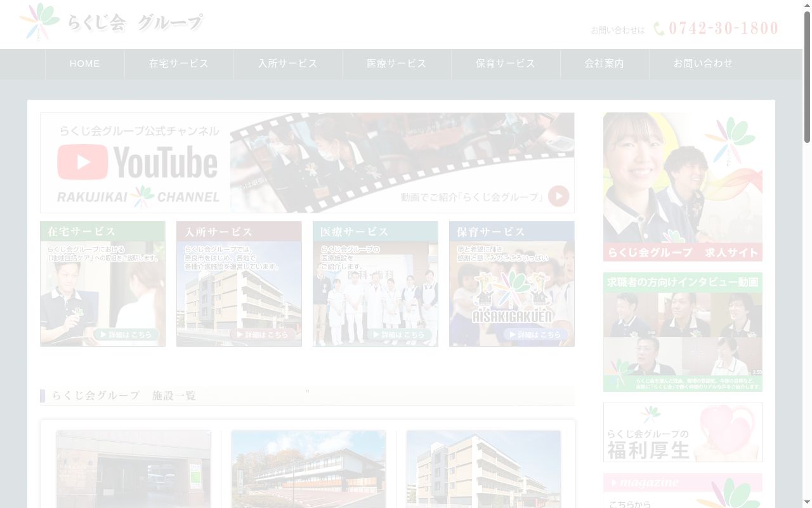Viewport: 812px width, 508px height.
Task: Click the page vertical scrollbar thumb
Action: [807, 76]
